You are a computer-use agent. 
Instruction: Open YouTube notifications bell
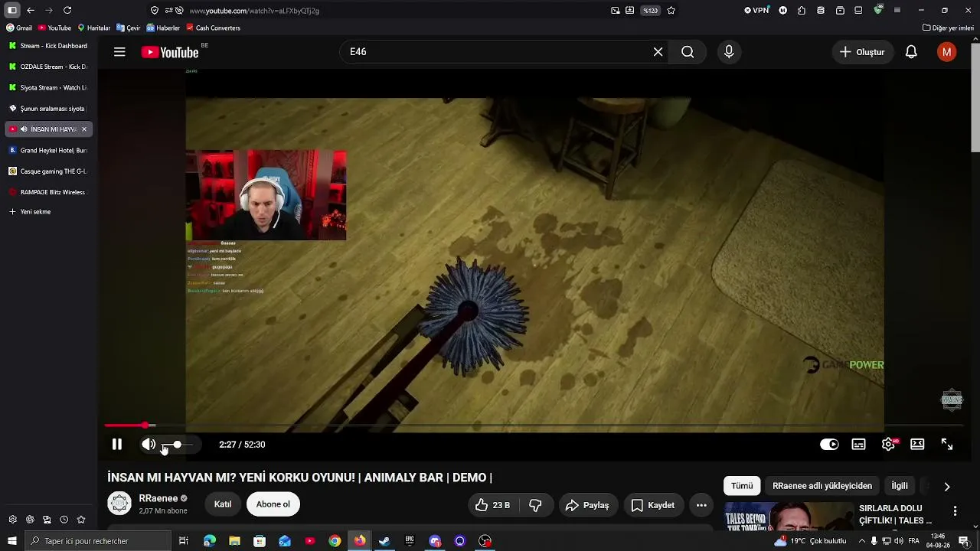[911, 52]
